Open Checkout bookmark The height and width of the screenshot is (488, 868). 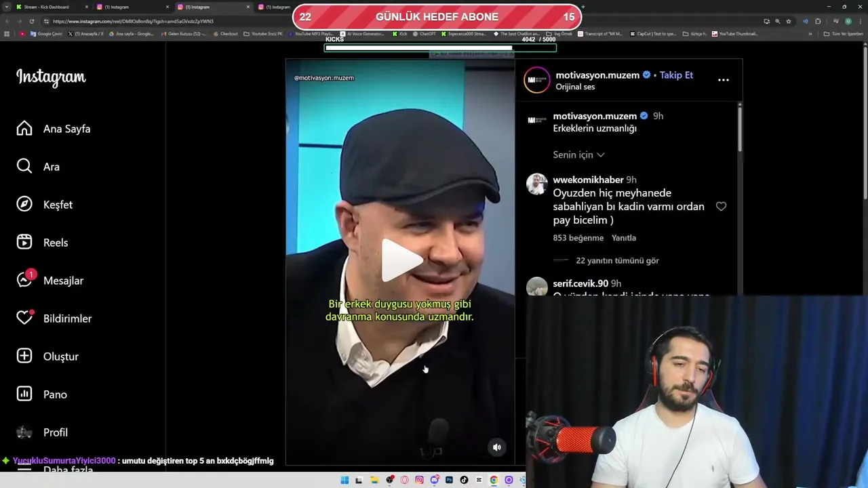226,34
